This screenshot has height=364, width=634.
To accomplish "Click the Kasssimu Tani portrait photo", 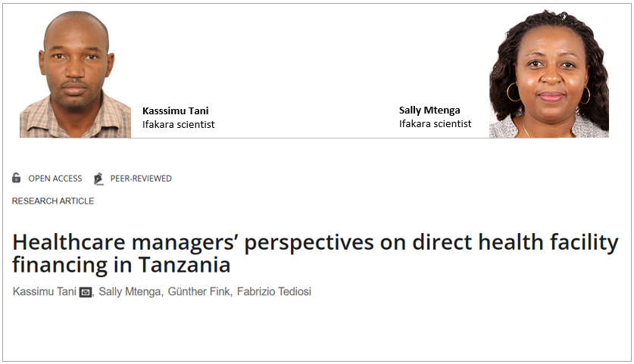I will pyautogui.click(x=75, y=74).
